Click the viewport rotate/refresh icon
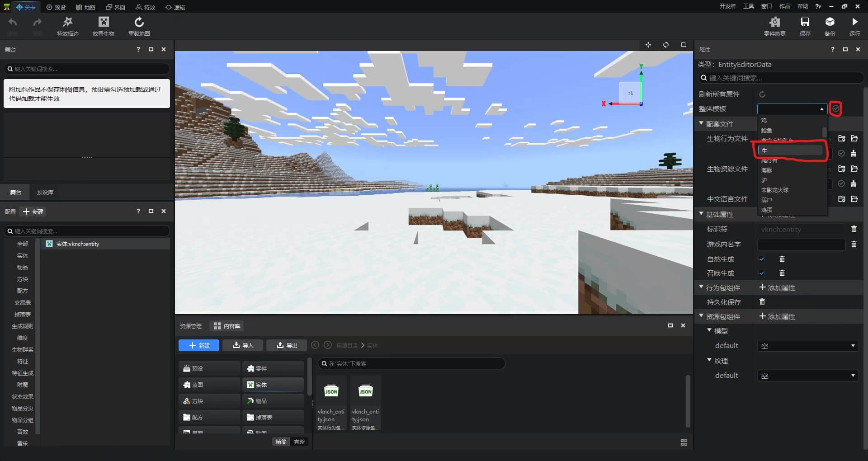Image resolution: width=868 pixels, height=461 pixels. click(x=666, y=45)
